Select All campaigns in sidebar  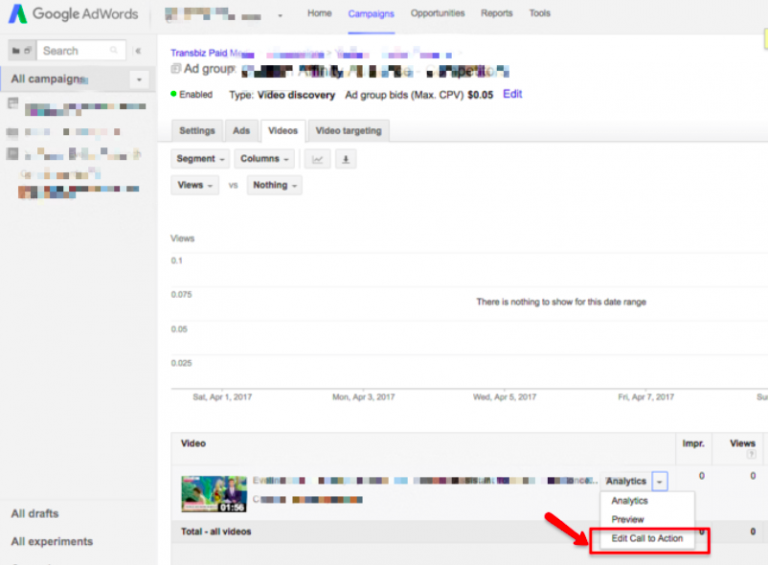point(49,79)
